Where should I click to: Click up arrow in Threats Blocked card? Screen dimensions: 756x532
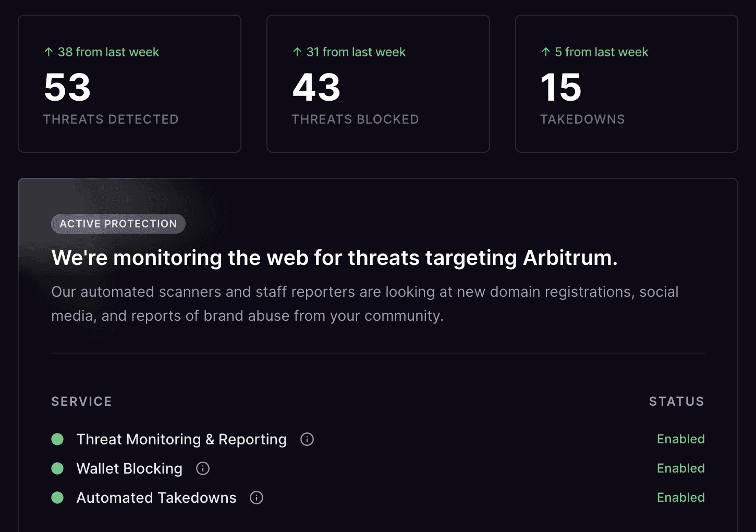coord(297,52)
